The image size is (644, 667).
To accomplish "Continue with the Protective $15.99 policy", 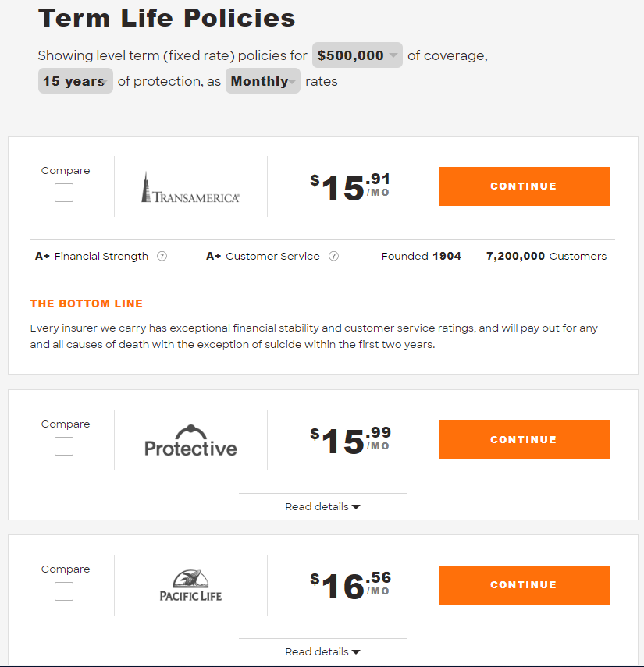I will (524, 440).
